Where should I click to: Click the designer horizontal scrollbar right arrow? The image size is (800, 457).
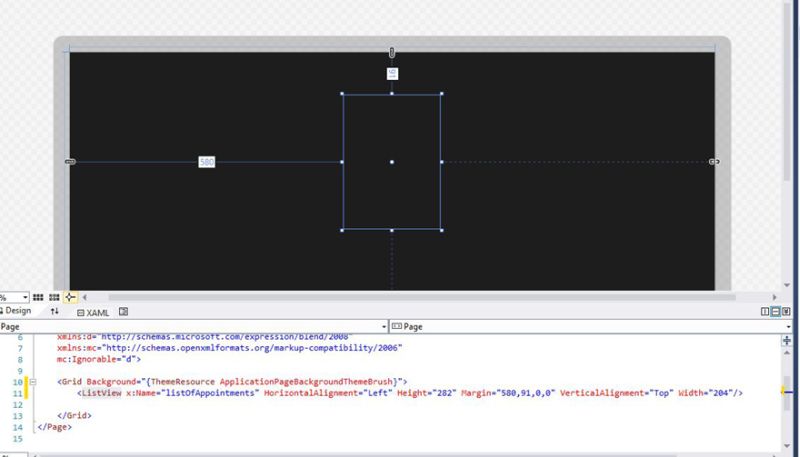774,297
